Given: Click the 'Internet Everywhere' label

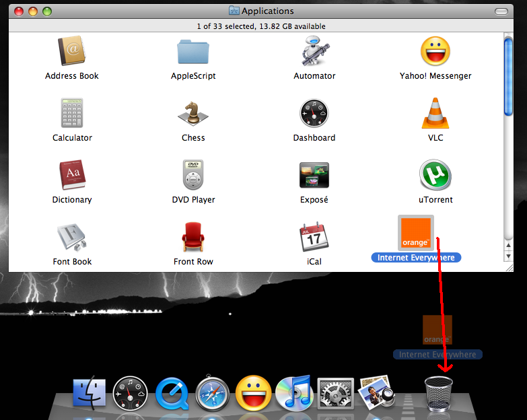Looking at the screenshot, I should click(416, 258).
